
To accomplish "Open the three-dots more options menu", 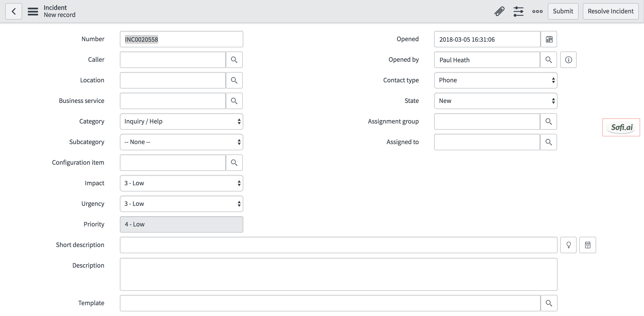I will pos(537,11).
